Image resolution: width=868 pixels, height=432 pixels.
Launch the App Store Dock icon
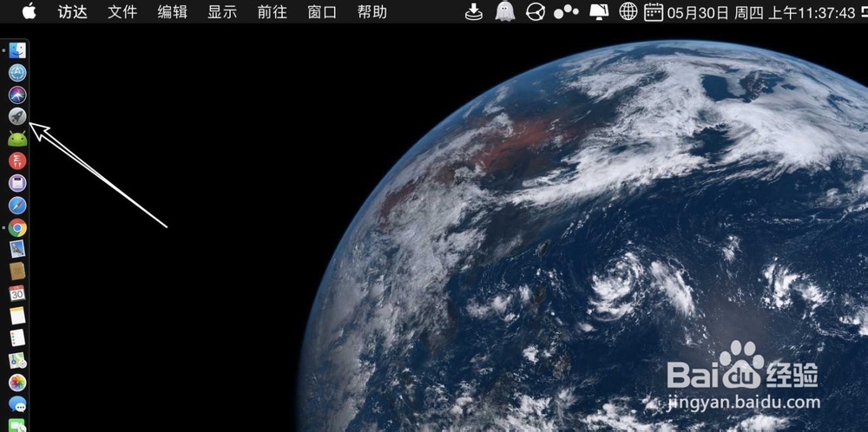pyautogui.click(x=17, y=73)
